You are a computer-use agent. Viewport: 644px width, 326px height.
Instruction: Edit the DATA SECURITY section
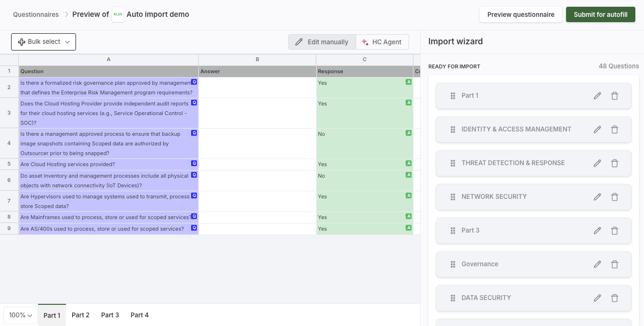(x=597, y=298)
